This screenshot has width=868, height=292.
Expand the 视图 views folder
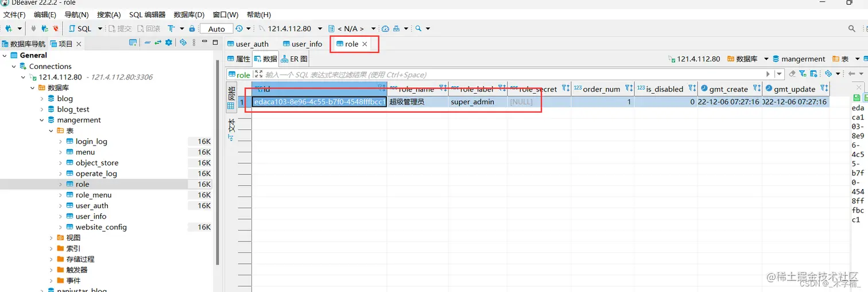point(51,238)
